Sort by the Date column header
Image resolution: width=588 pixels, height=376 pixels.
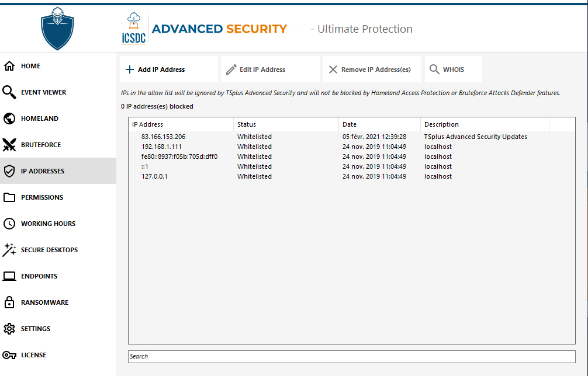379,124
